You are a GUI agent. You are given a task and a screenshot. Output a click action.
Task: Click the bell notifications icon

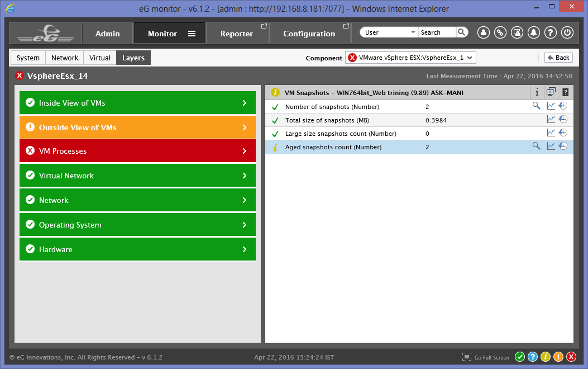tap(534, 32)
